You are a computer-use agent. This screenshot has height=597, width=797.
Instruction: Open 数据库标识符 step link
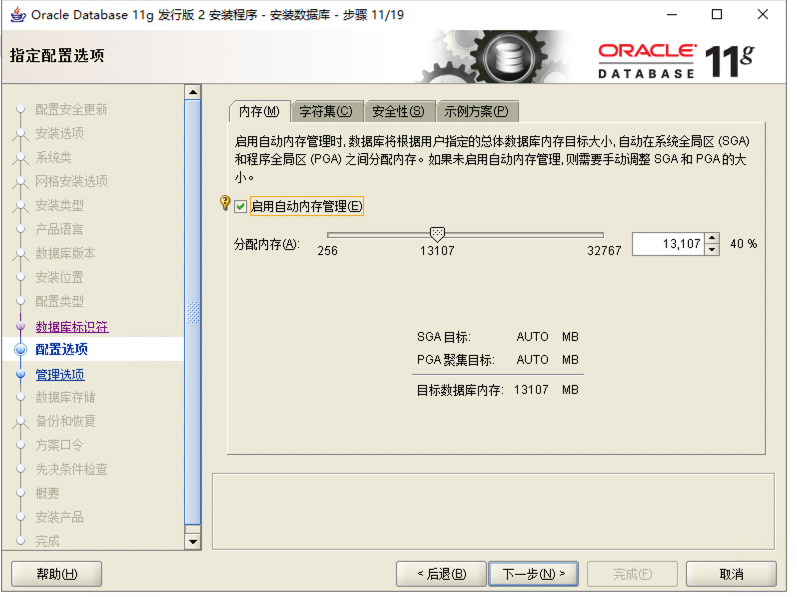[72, 327]
